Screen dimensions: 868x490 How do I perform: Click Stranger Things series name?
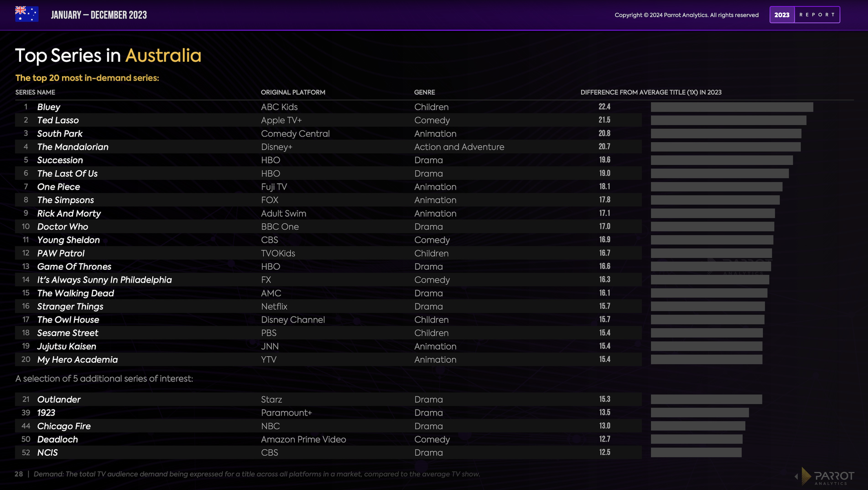[x=70, y=306]
